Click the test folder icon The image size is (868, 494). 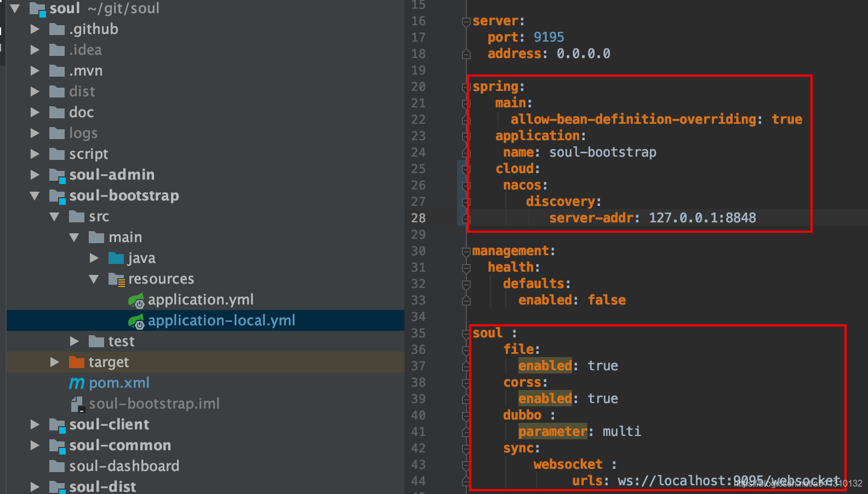(x=96, y=341)
